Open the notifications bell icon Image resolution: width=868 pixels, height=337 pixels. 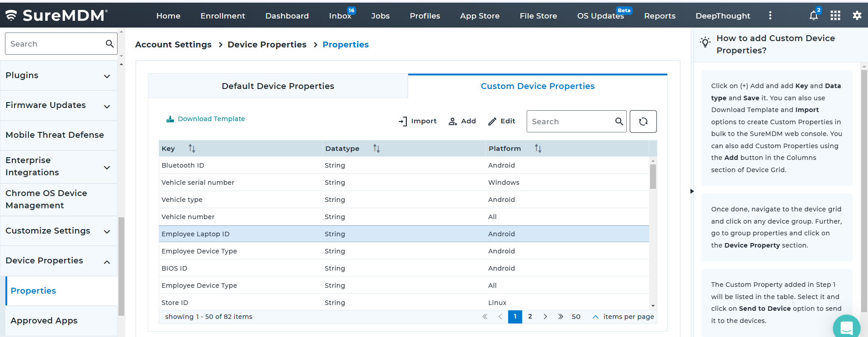813,16
